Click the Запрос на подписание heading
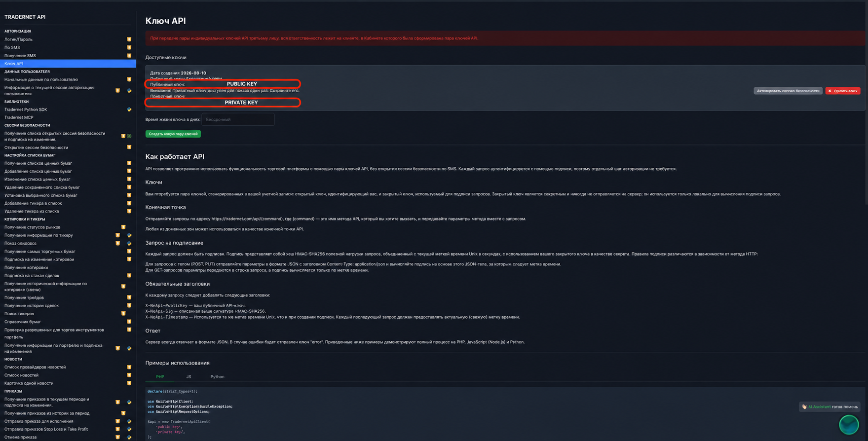This screenshot has height=441, width=868. 174,243
